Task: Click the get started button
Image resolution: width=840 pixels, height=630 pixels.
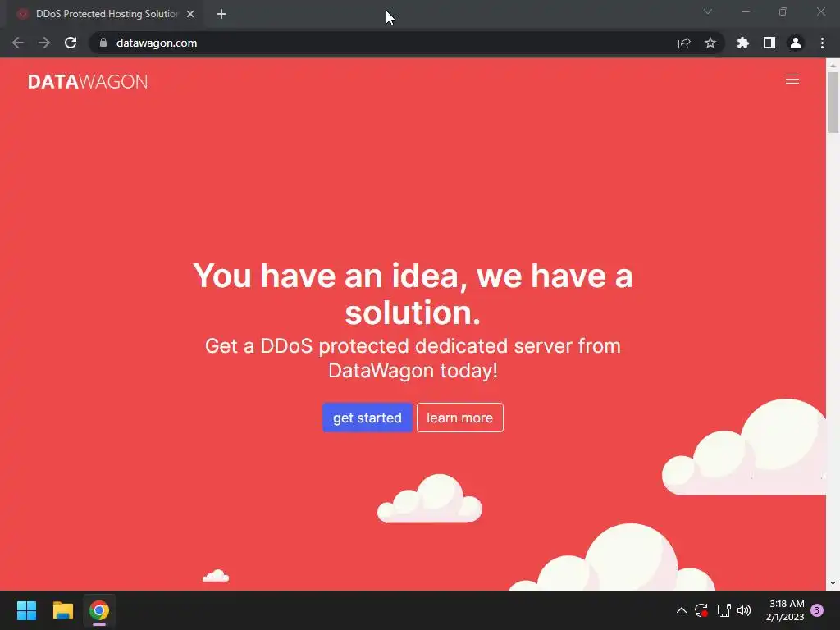Action: [367, 418]
